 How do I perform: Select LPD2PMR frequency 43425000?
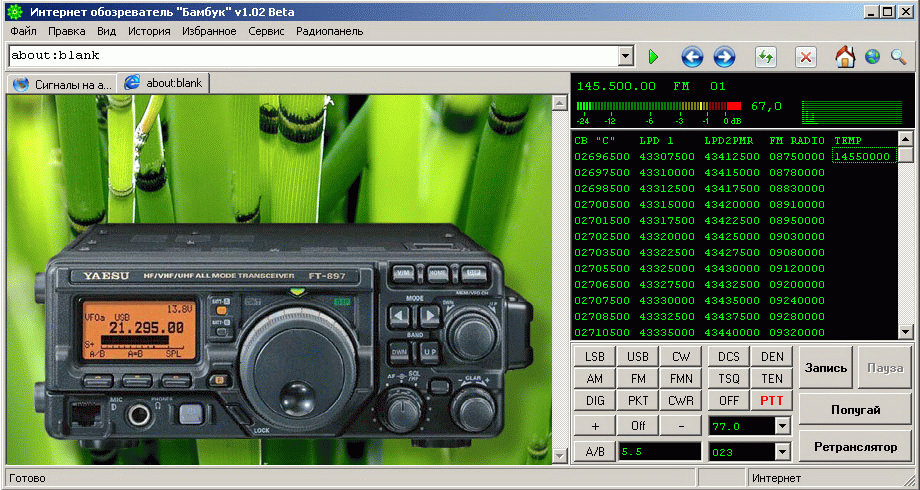tap(732, 236)
